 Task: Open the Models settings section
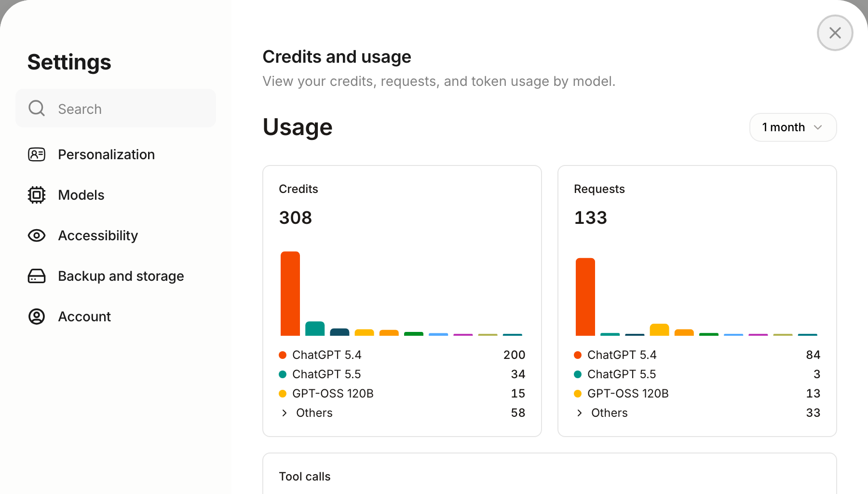click(x=116, y=195)
